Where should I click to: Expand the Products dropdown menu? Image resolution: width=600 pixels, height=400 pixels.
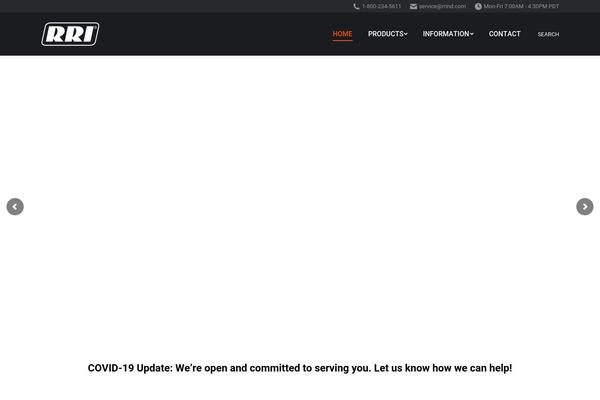(388, 34)
